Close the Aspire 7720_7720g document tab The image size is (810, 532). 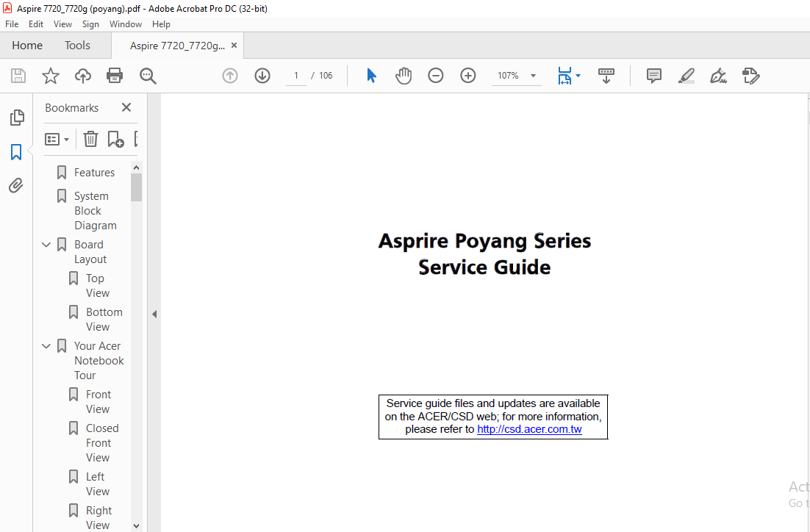tap(234, 46)
